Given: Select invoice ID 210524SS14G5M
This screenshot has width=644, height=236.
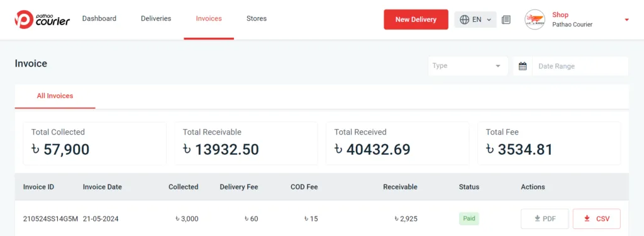Looking at the screenshot, I should click(x=50, y=219).
